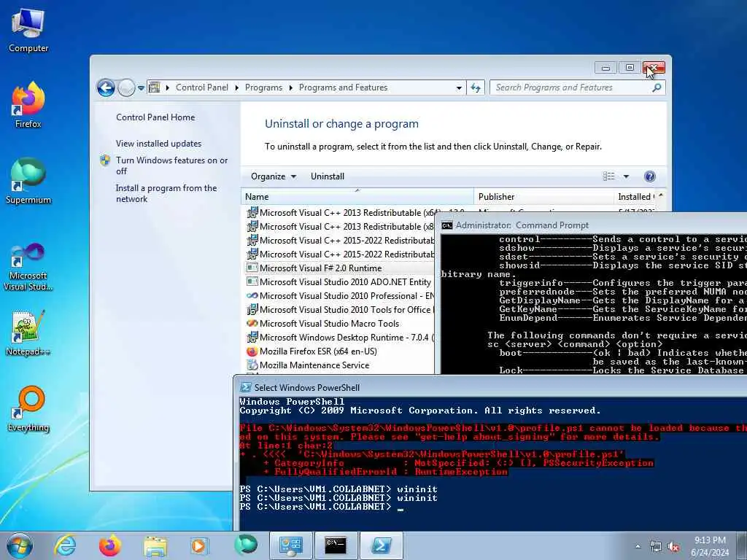
Task: Open the Computer desktop icon
Action: click(28, 31)
